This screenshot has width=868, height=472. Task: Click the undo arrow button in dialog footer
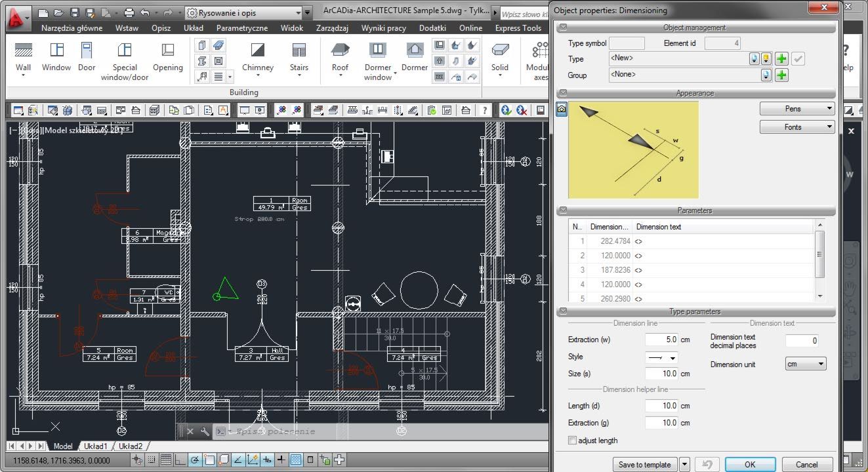click(707, 464)
